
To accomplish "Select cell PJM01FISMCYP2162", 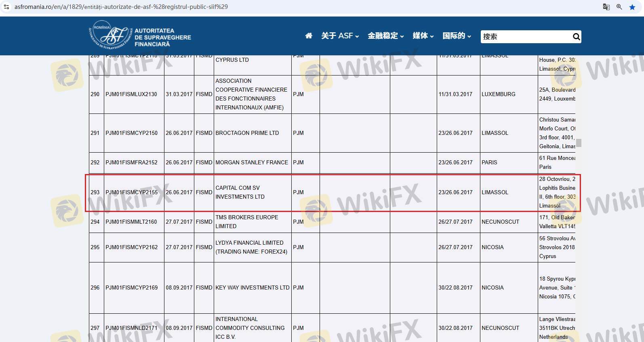I will [x=132, y=247].
